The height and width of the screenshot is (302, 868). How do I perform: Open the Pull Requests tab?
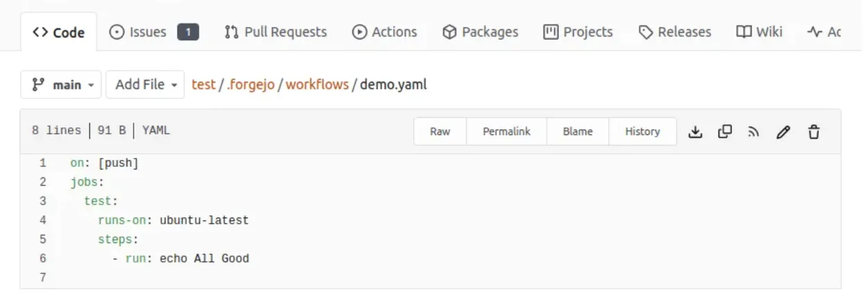pyautogui.click(x=275, y=32)
